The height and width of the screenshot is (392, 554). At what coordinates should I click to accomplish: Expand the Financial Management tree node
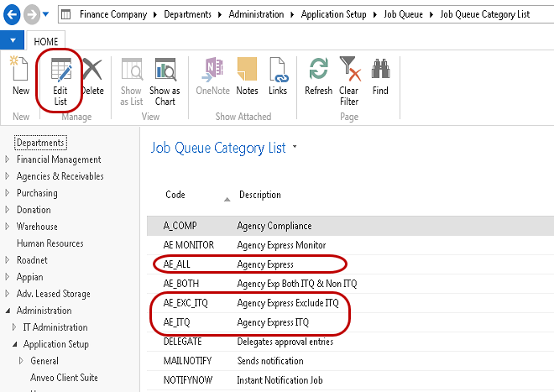[8, 159]
